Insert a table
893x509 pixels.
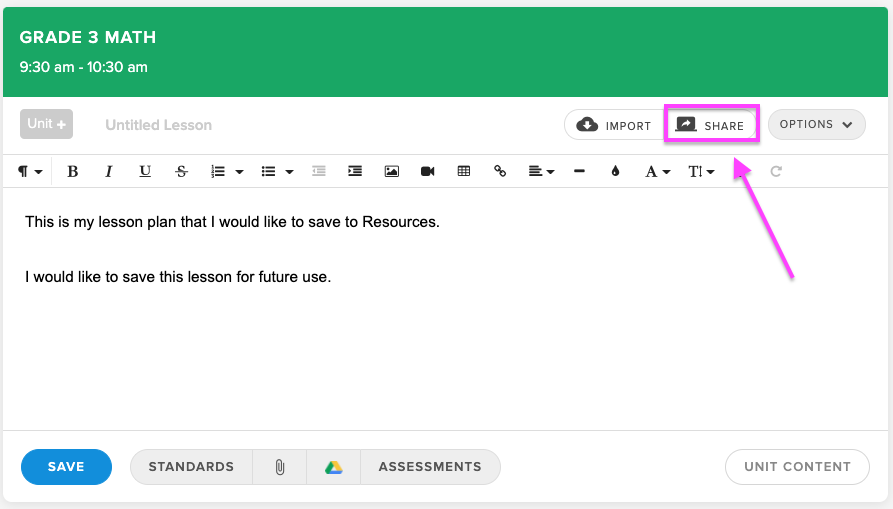click(464, 171)
